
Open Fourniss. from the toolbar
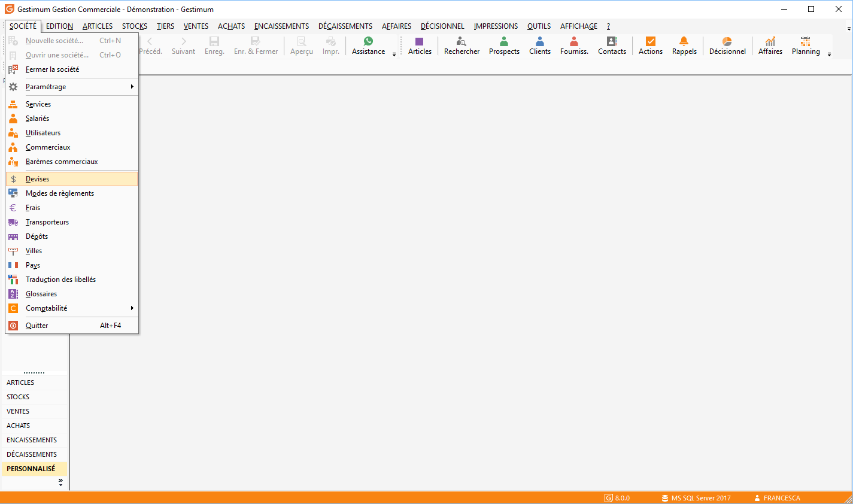point(574,46)
